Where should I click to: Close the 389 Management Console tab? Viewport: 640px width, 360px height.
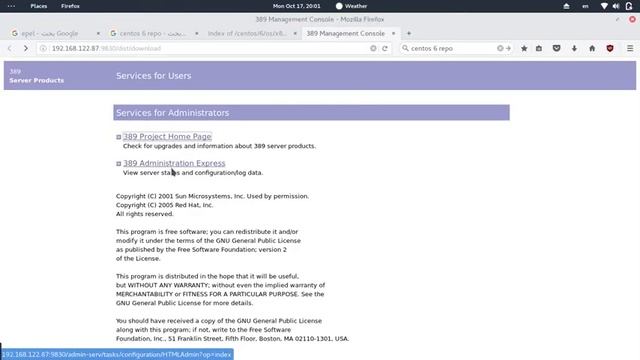[x=393, y=33]
